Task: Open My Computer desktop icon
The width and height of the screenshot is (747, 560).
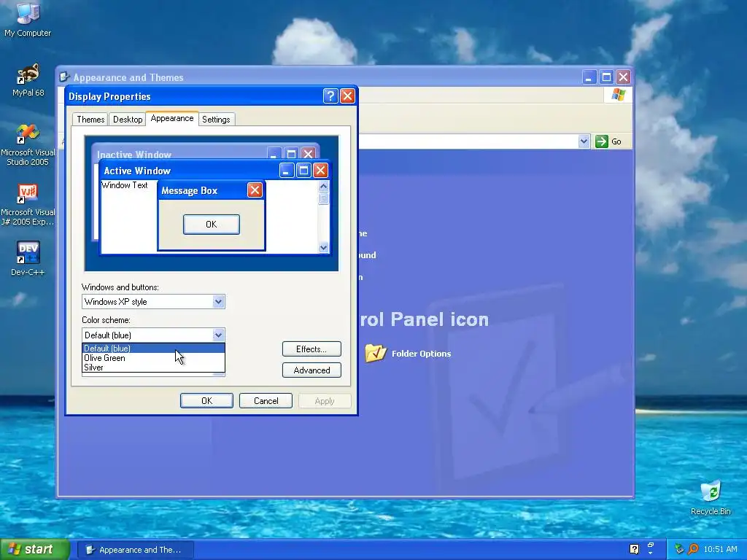Action: (28, 18)
